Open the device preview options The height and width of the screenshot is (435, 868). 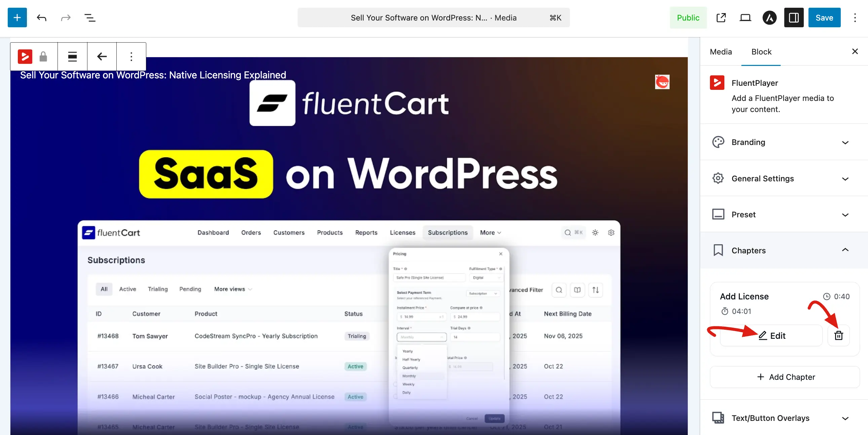tap(745, 17)
